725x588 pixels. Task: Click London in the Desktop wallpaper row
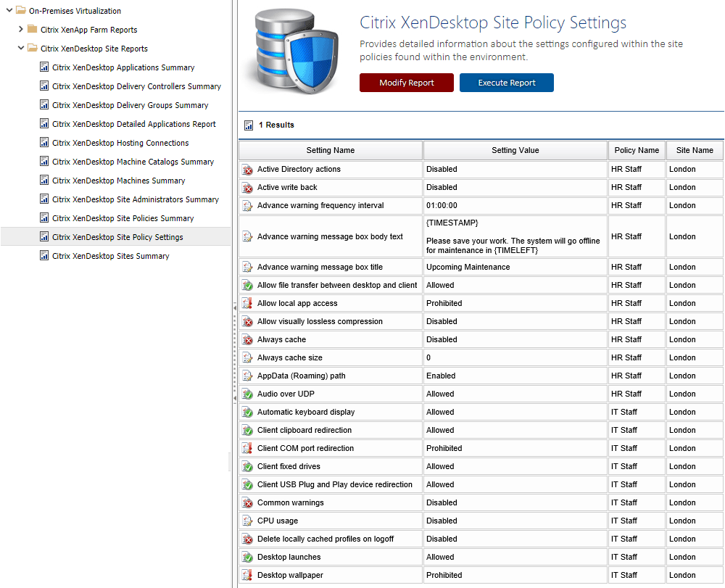[682, 575]
